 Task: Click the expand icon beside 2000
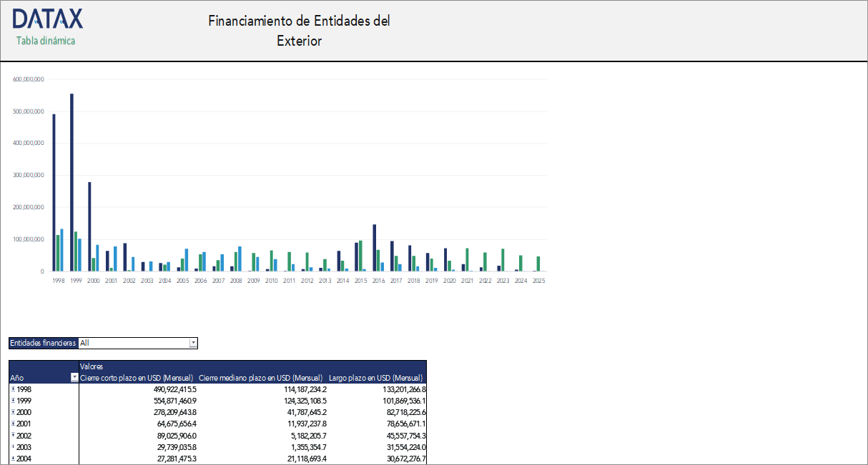click(13, 412)
